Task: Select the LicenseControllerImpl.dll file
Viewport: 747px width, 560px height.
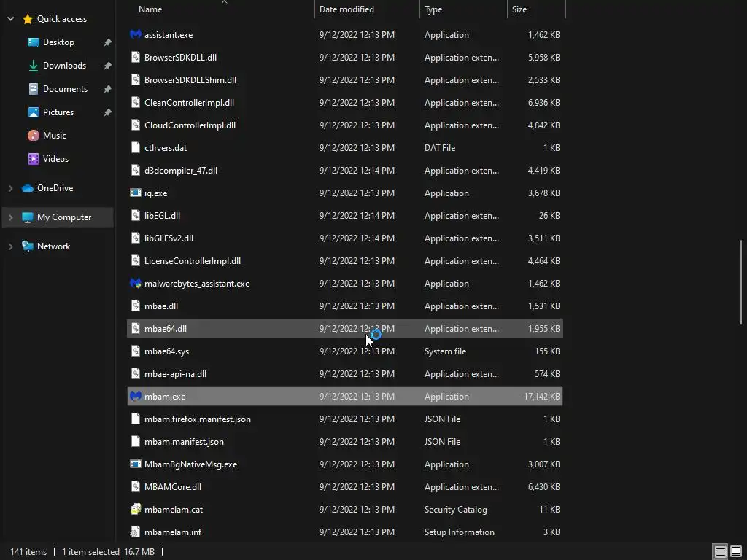Action: pos(345,261)
